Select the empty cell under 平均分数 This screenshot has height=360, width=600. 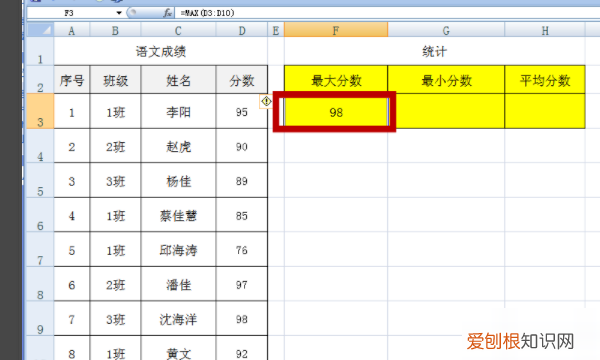click(x=545, y=111)
